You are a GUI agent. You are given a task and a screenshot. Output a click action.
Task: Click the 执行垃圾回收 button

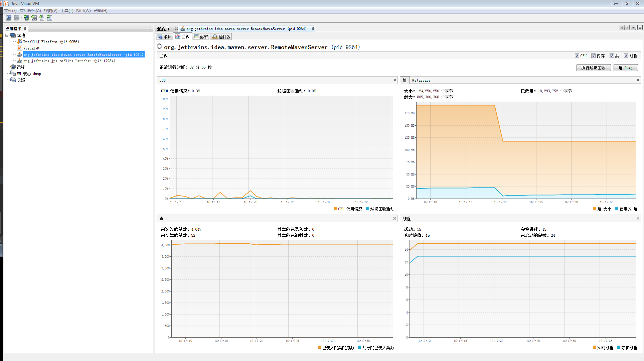pyautogui.click(x=593, y=68)
